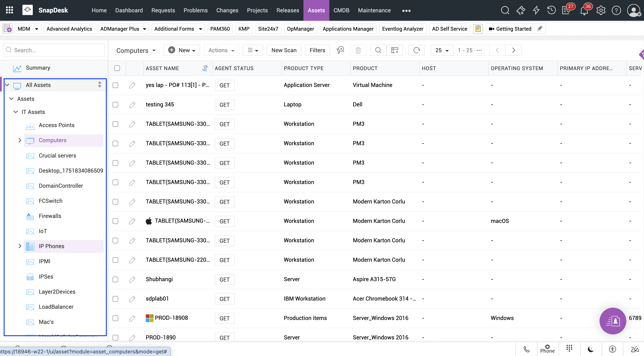Image resolution: width=644 pixels, height=356 pixels.
Task: Open the dial pad grid icon in bottom bar
Action: coord(570,348)
